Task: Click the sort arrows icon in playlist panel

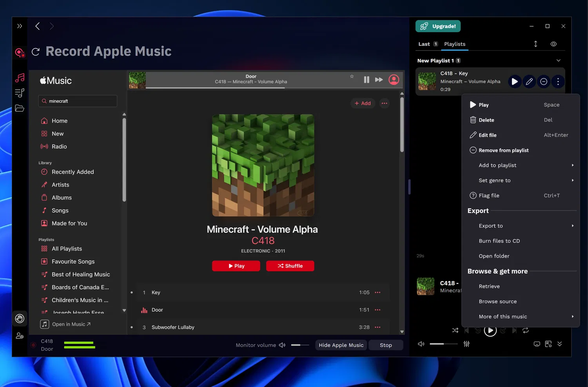Action: [x=535, y=44]
